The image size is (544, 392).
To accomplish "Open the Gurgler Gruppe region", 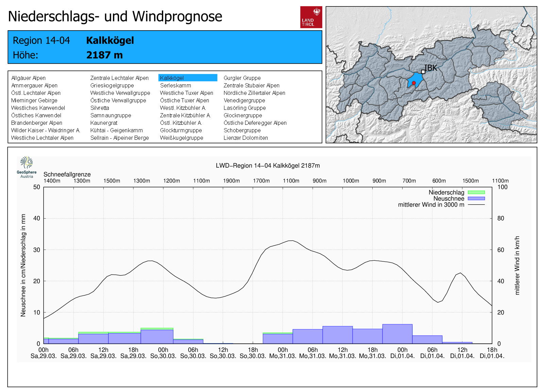I will (242, 78).
